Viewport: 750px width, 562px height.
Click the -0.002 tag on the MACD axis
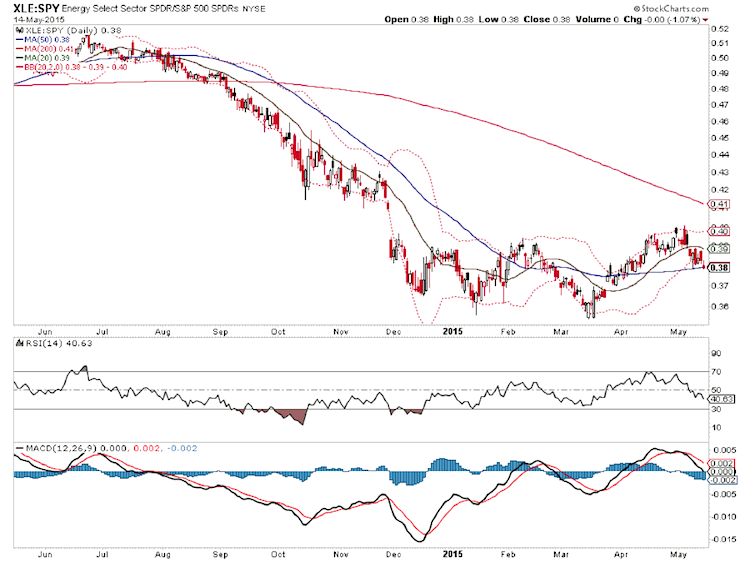722,480
